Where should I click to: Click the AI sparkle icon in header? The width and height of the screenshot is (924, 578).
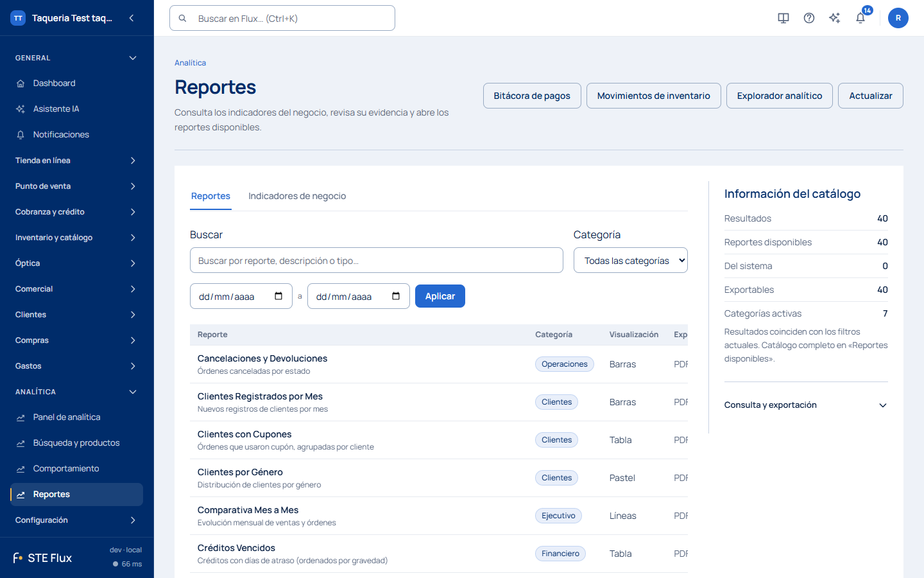pyautogui.click(x=835, y=18)
